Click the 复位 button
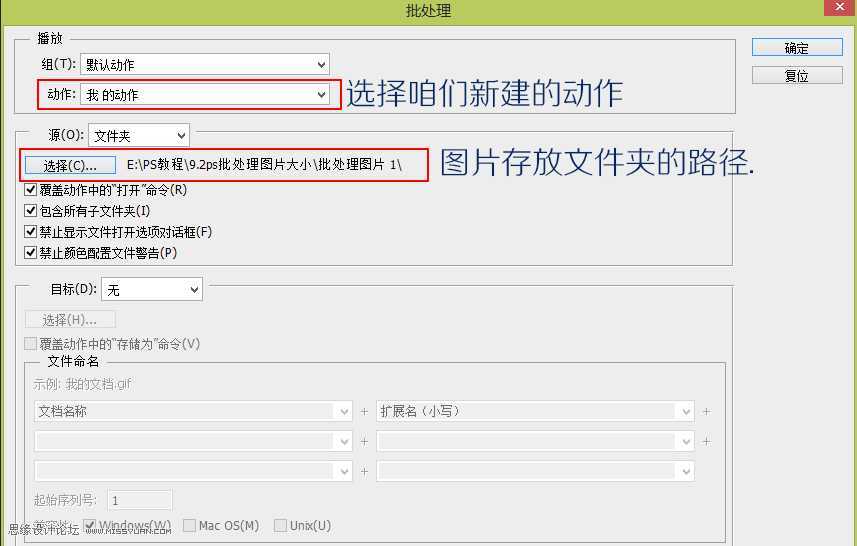Screen dimensions: 857x546 [x=797, y=75]
